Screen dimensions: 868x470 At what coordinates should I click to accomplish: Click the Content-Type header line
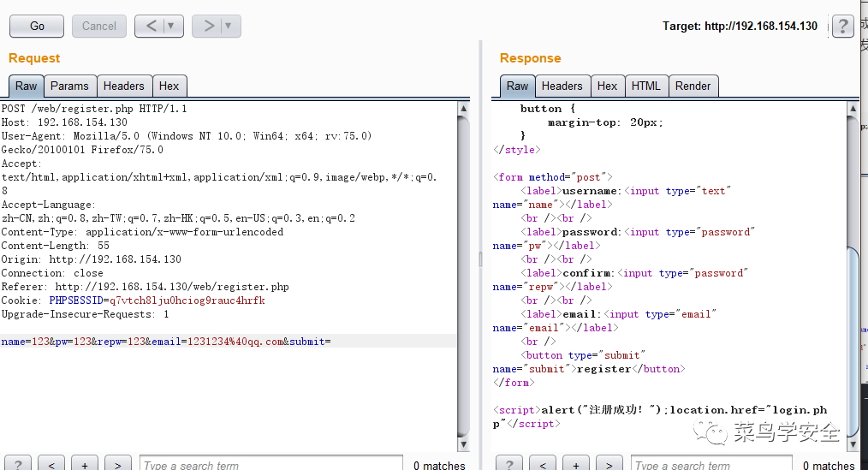[142, 232]
